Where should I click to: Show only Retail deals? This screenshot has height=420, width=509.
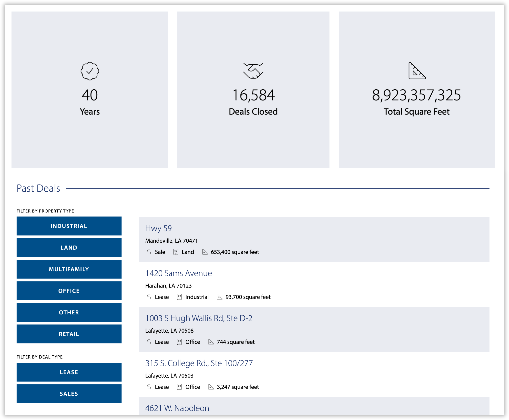[69, 334]
